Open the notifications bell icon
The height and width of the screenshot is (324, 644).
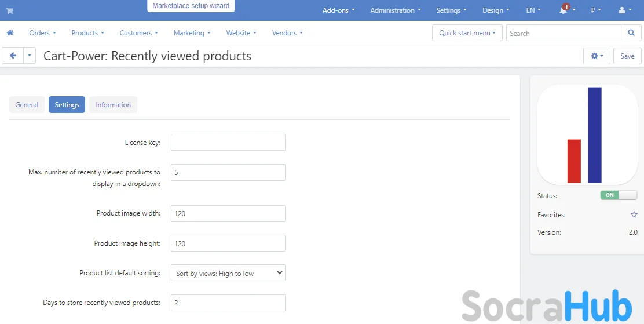pyautogui.click(x=563, y=10)
